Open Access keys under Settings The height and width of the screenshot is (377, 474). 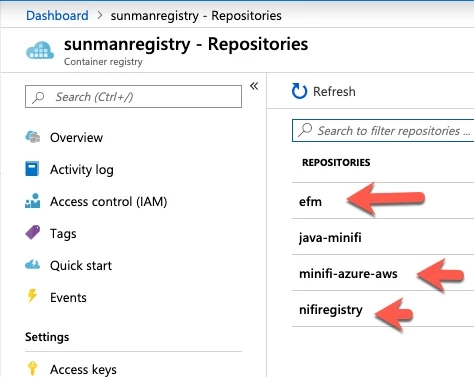click(x=83, y=369)
